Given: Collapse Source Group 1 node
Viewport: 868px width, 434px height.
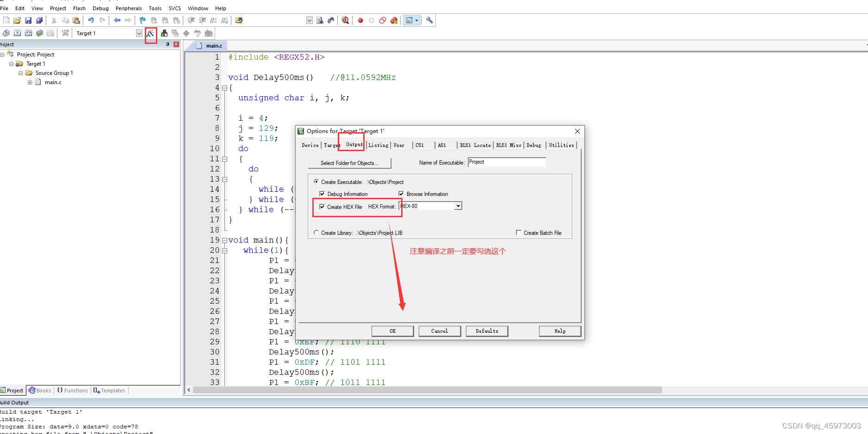Looking at the screenshot, I should click(x=20, y=73).
